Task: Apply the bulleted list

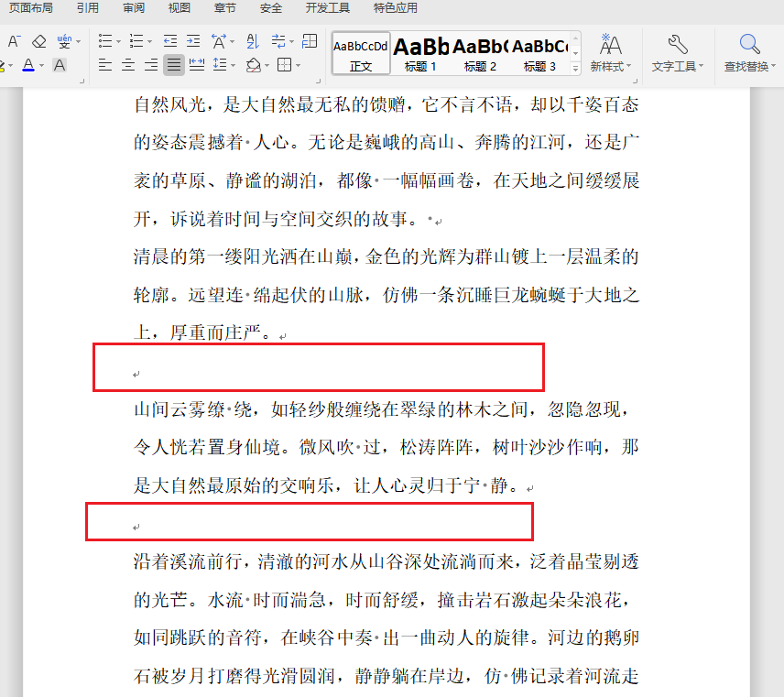Action: (x=105, y=41)
